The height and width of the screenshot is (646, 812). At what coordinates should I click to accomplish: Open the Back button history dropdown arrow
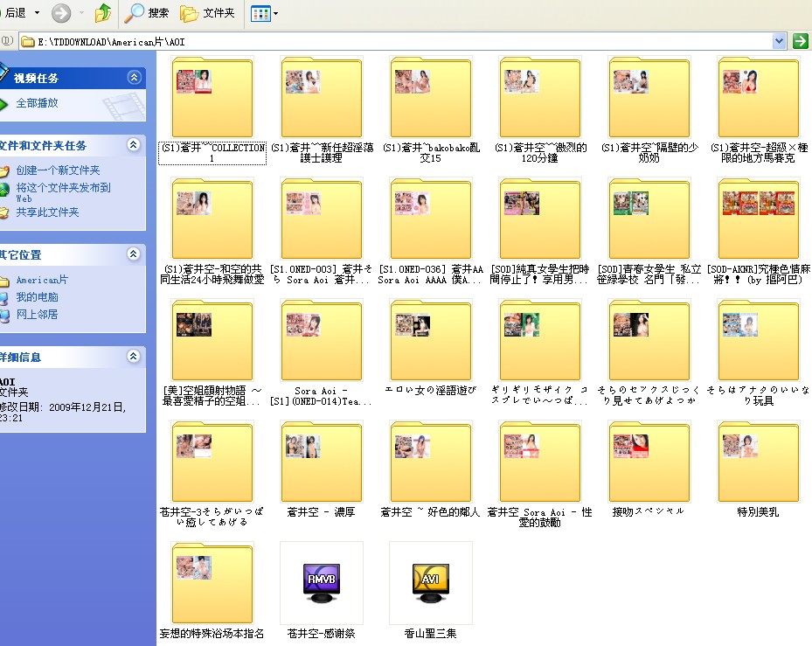click(x=36, y=13)
